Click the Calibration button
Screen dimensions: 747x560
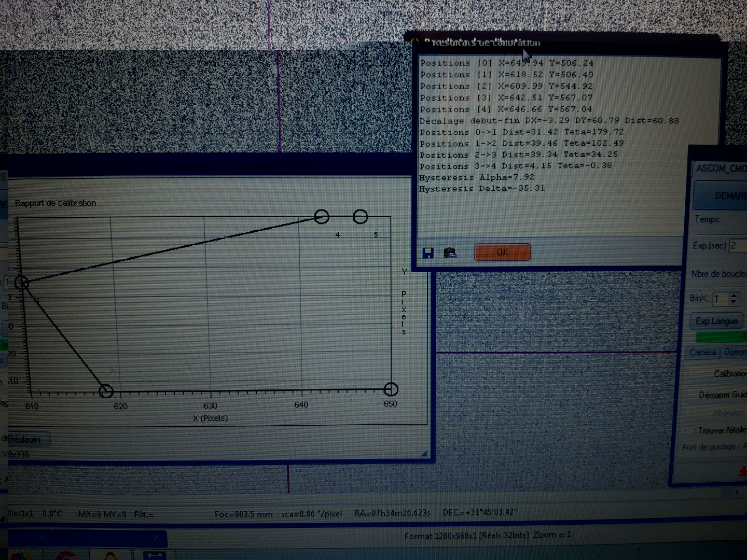click(x=729, y=374)
